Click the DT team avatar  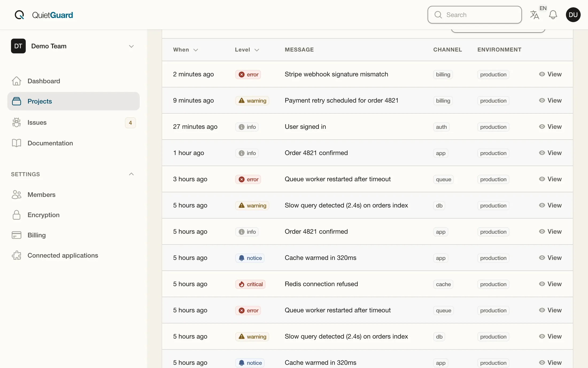pos(18,46)
